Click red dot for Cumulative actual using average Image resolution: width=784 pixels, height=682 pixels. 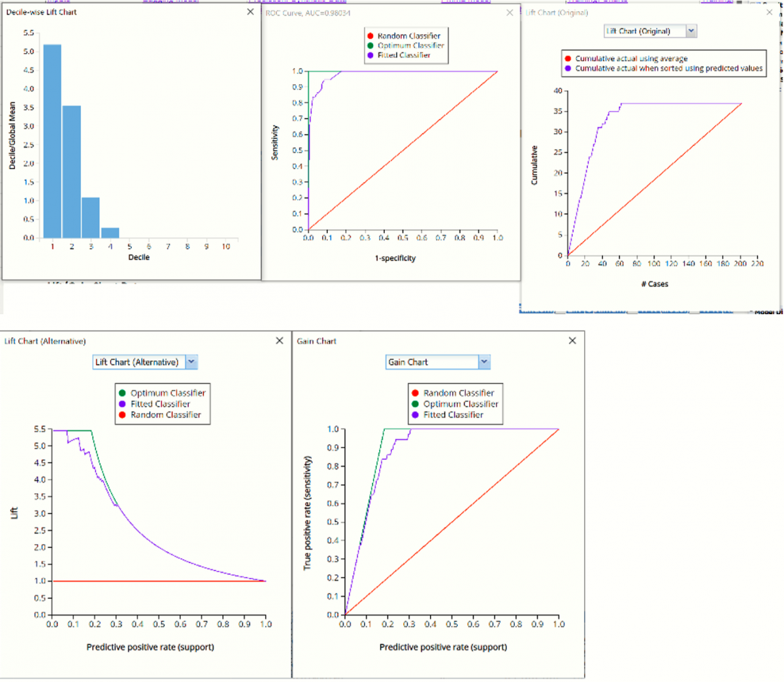point(568,59)
